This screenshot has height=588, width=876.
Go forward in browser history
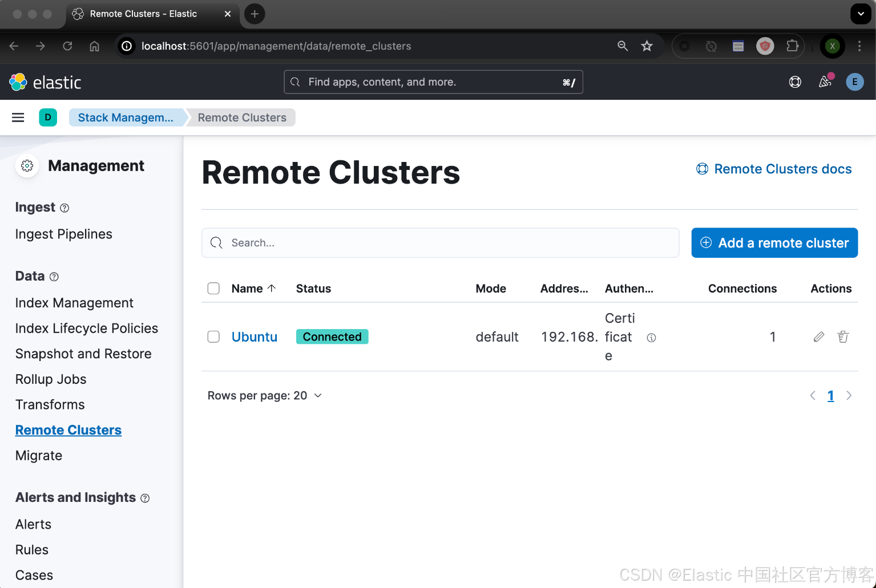click(x=41, y=46)
